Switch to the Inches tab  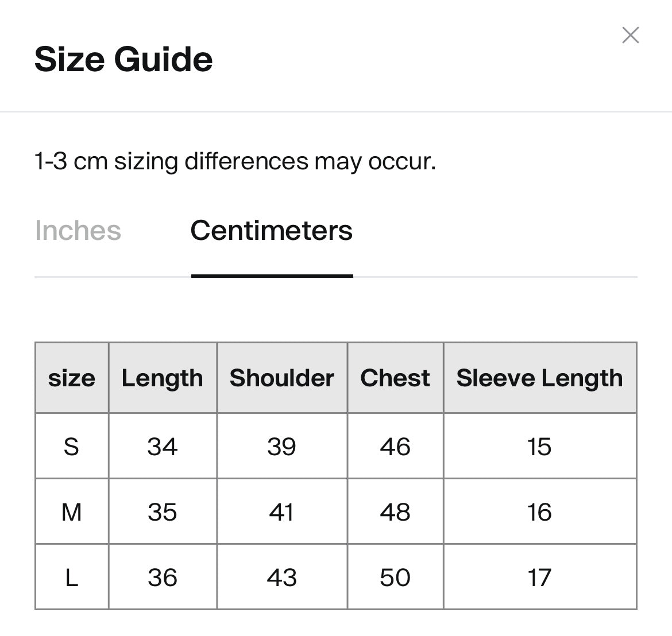tap(78, 231)
